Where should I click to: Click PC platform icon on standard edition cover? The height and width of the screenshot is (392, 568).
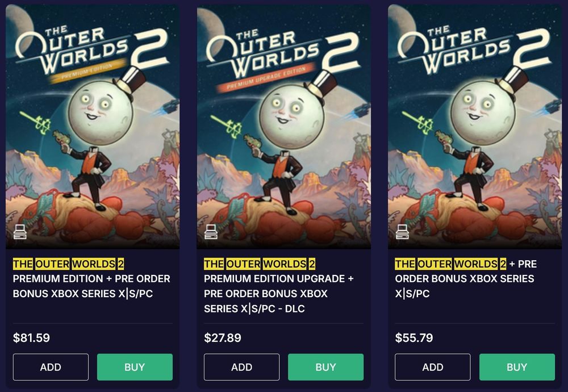pyautogui.click(x=402, y=232)
